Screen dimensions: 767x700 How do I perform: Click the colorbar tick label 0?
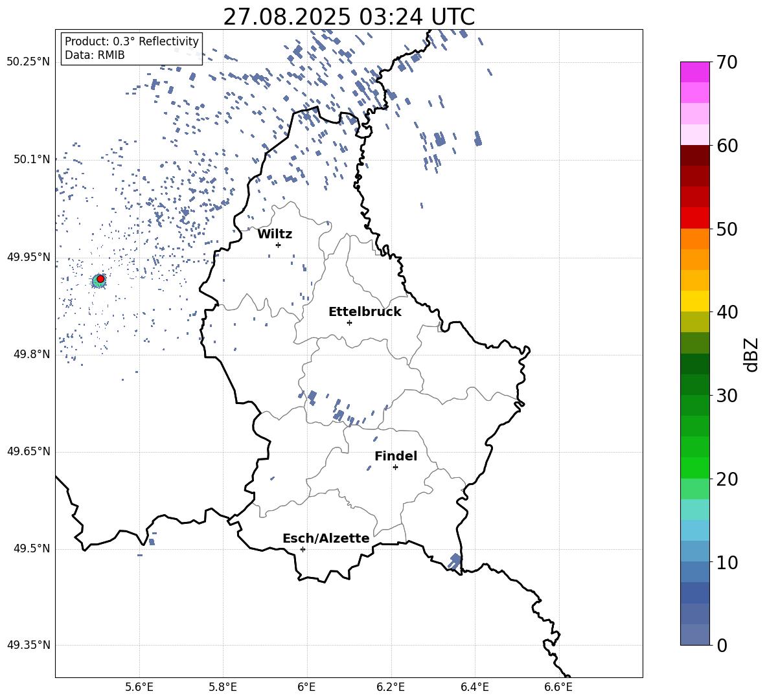click(x=722, y=645)
